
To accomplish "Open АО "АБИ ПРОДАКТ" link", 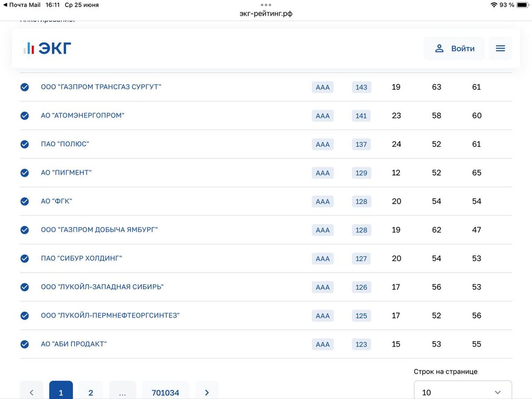I will pos(74,344).
